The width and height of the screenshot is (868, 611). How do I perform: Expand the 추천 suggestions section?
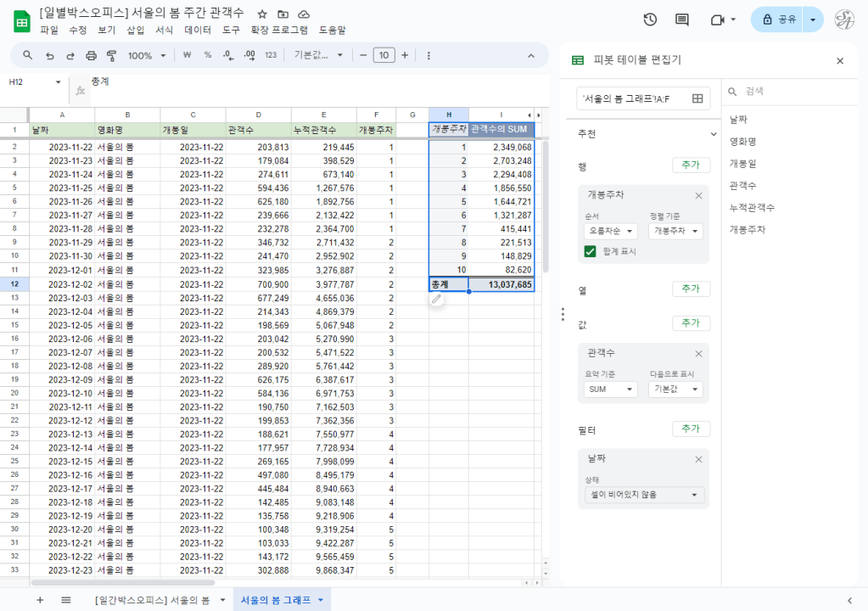pos(714,134)
